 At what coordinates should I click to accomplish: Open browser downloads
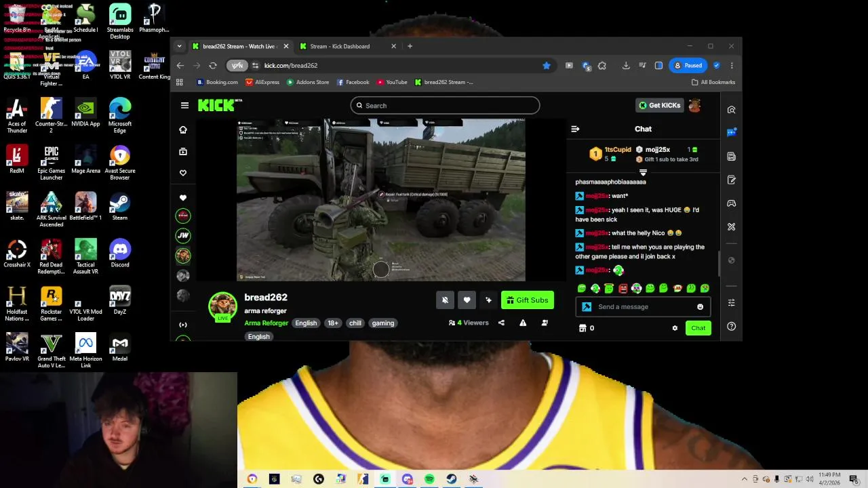click(x=626, y=66)
